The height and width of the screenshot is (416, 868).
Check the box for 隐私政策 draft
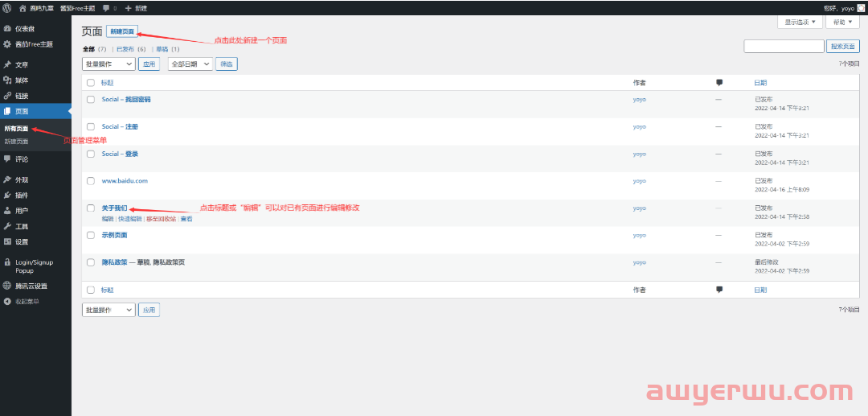click(91, 262)
